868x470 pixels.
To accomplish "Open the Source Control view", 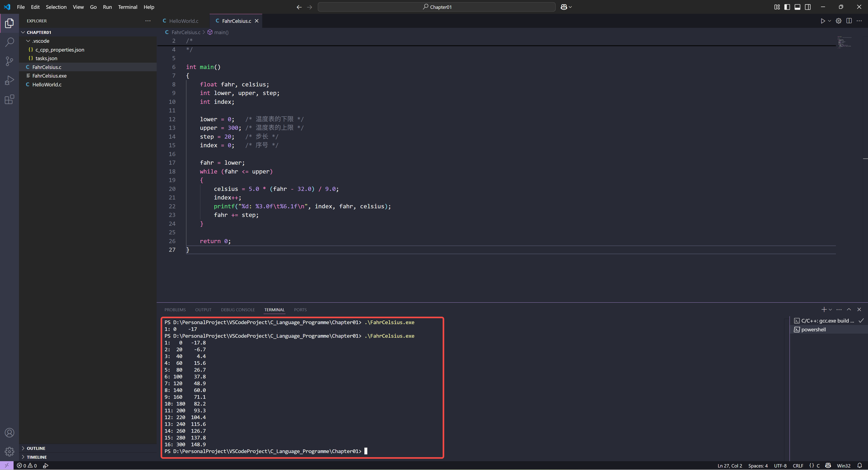I will (9, 61).
